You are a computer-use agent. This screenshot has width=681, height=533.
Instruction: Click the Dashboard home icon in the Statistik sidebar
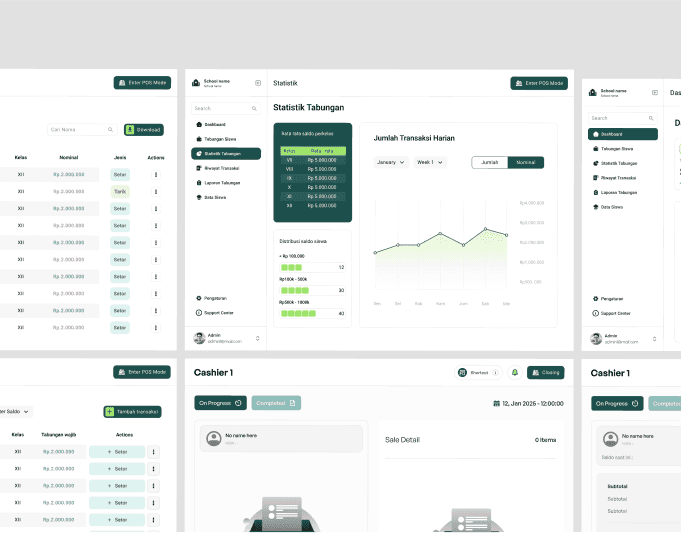click(199, 125)
